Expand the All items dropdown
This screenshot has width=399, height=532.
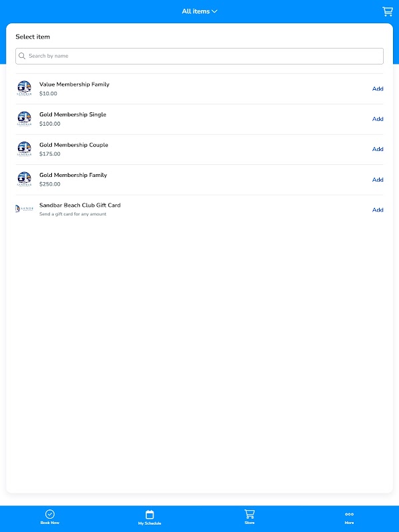point(199,11)
